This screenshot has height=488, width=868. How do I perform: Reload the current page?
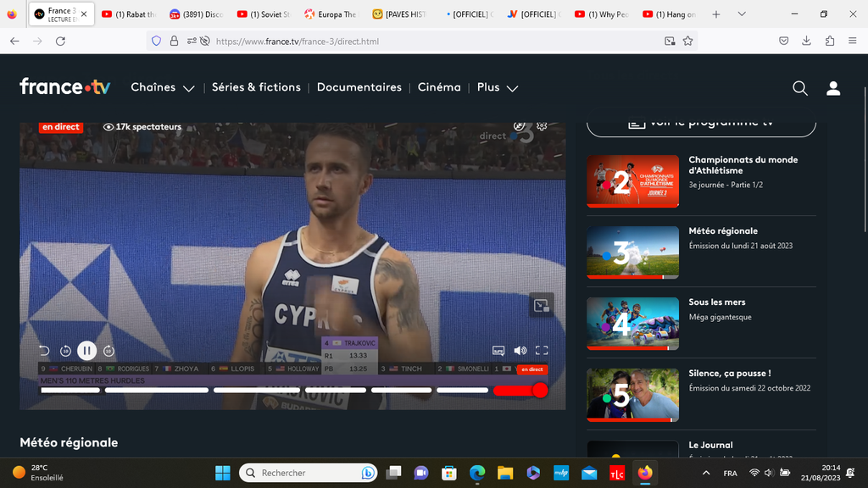click(x=60, y=41)
